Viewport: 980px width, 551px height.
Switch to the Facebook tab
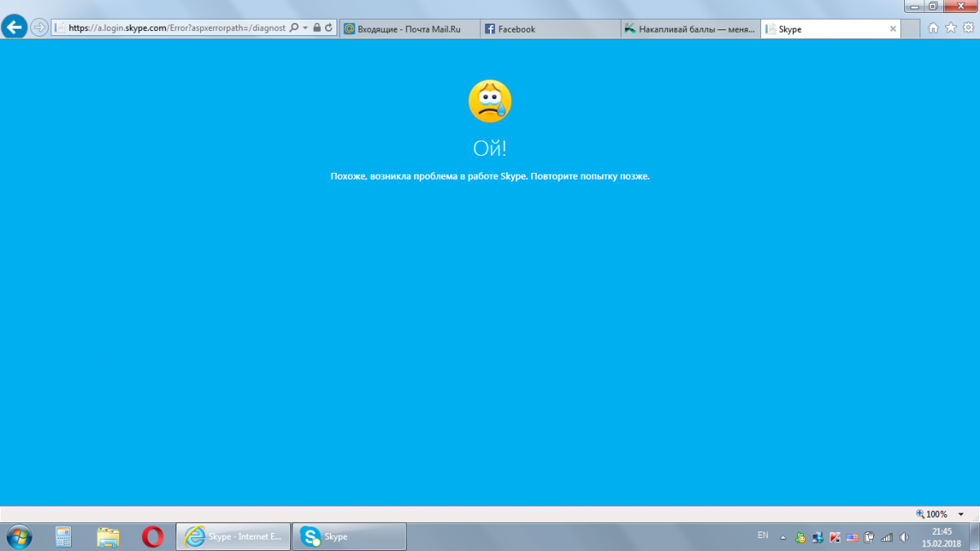coord(550,29)
